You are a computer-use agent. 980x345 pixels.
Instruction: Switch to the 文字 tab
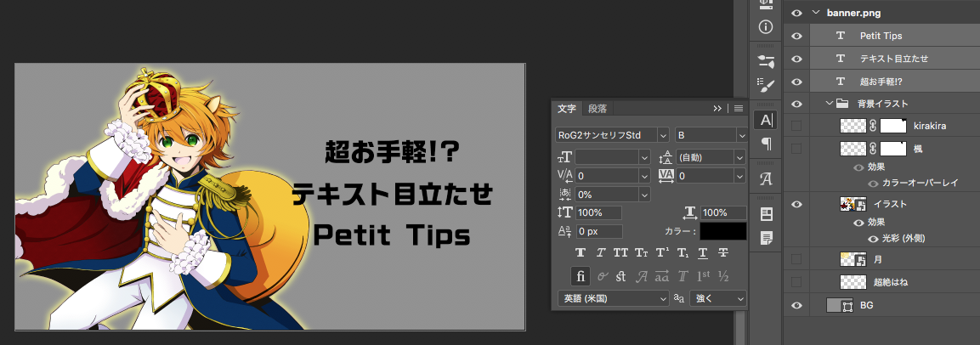click(567, 108)
